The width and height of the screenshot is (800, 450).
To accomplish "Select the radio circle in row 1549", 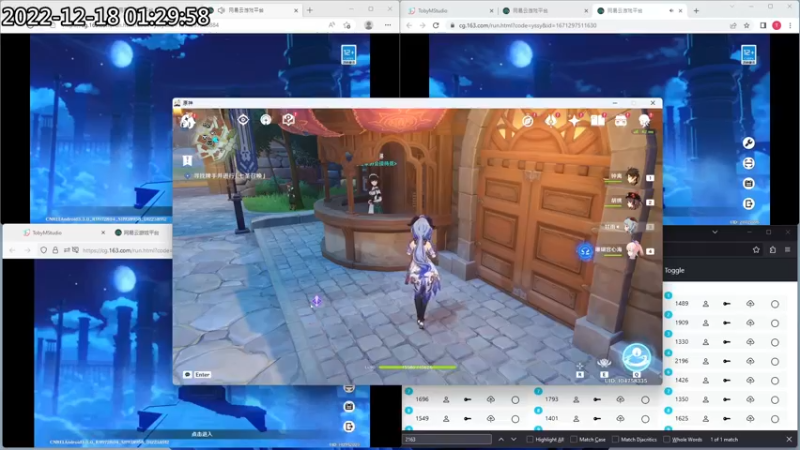I will pos(515,419).
